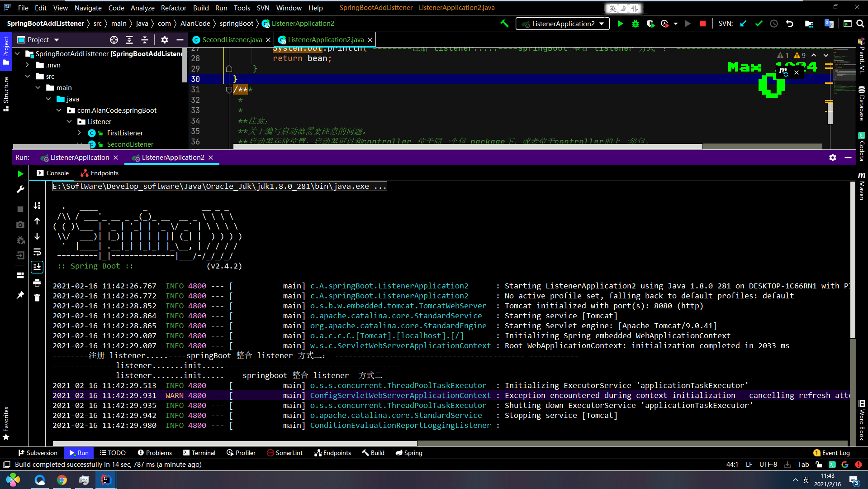The image size is (868, 489).
Task: Toggle the Structure side panel
Action: pos(6,94)
